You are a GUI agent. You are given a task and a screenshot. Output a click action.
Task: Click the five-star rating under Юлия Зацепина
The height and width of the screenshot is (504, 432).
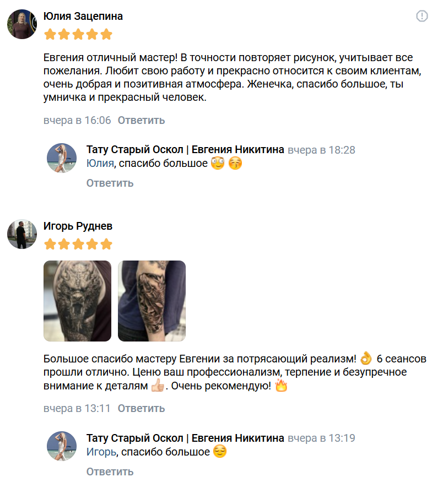point(78,34)
